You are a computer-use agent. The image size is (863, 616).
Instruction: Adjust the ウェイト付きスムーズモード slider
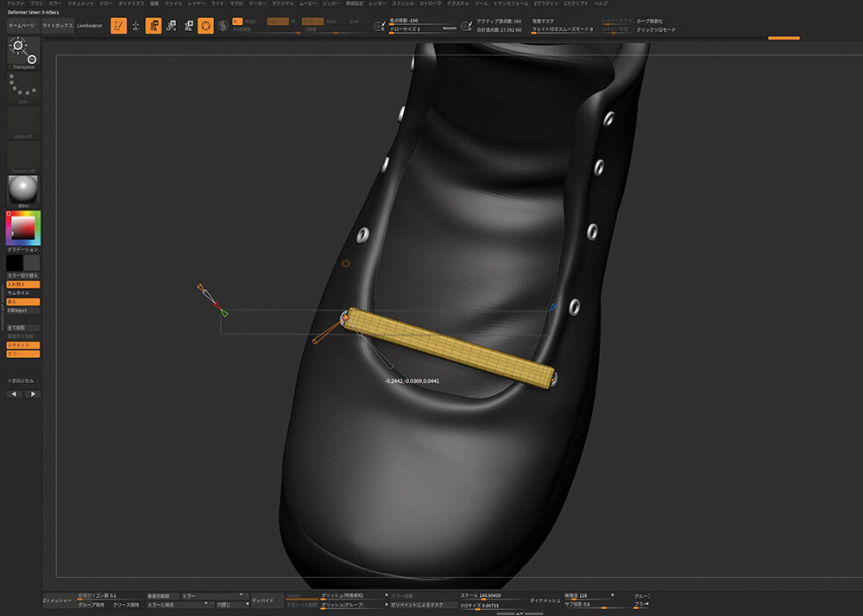563,29
